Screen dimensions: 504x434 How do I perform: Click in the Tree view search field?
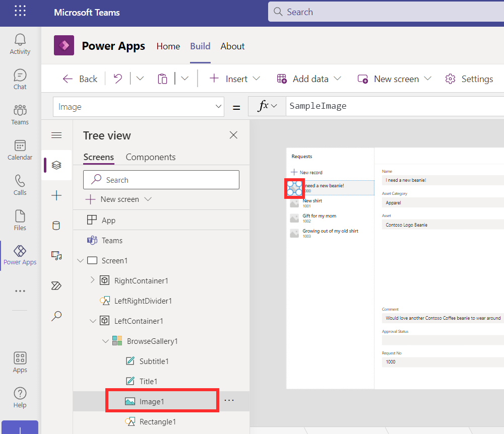tap(161, 180)
